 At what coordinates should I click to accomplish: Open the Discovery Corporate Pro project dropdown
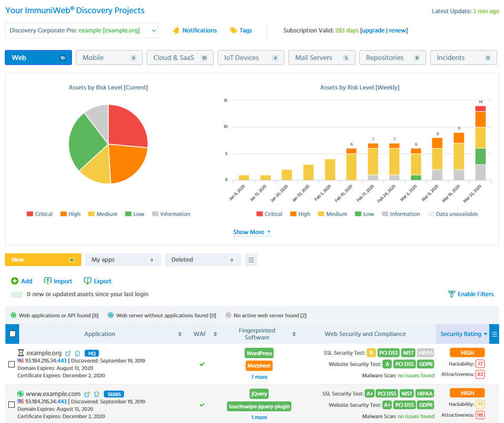tap(82, 30)
